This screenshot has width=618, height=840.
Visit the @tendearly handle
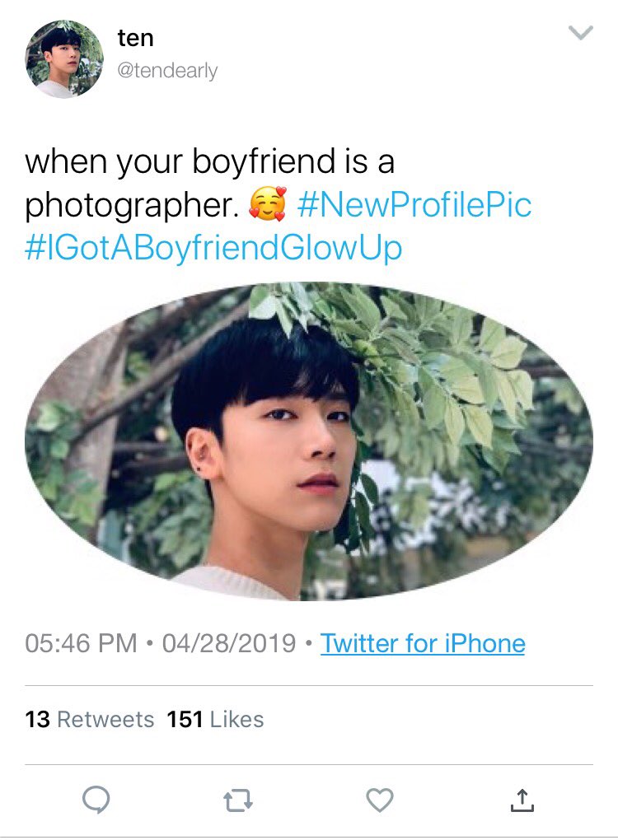tap(167, 70)
